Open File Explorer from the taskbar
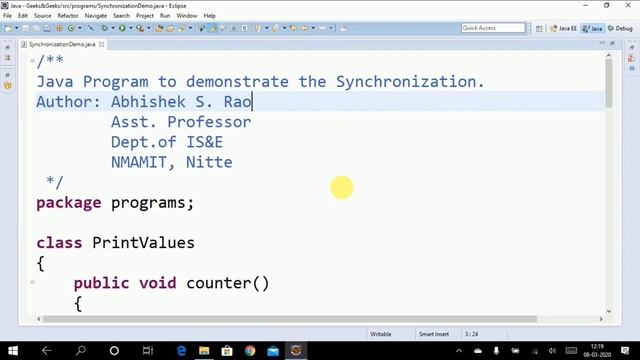Image resolution: width=640 pixels, height=360 pixels. 204,351
